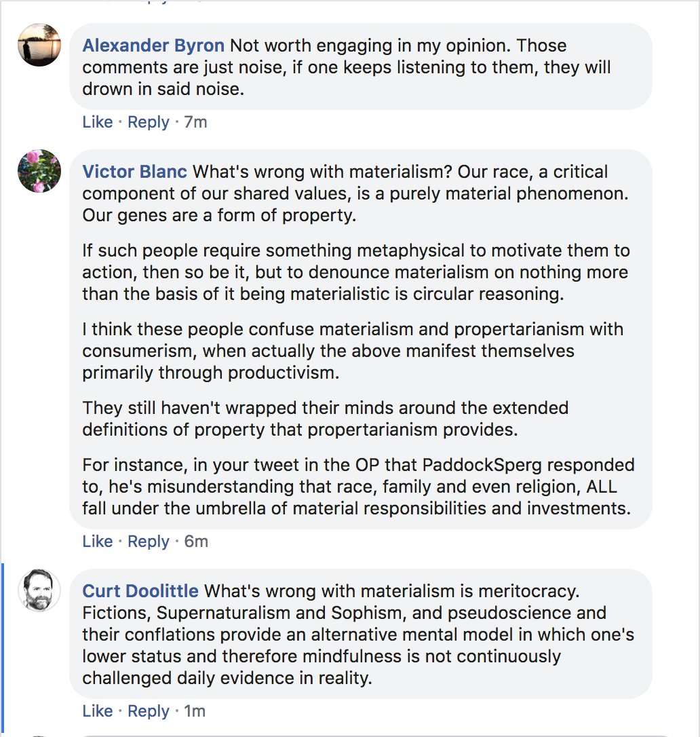Click the paragraph about circular reasoning

(356, 273)
